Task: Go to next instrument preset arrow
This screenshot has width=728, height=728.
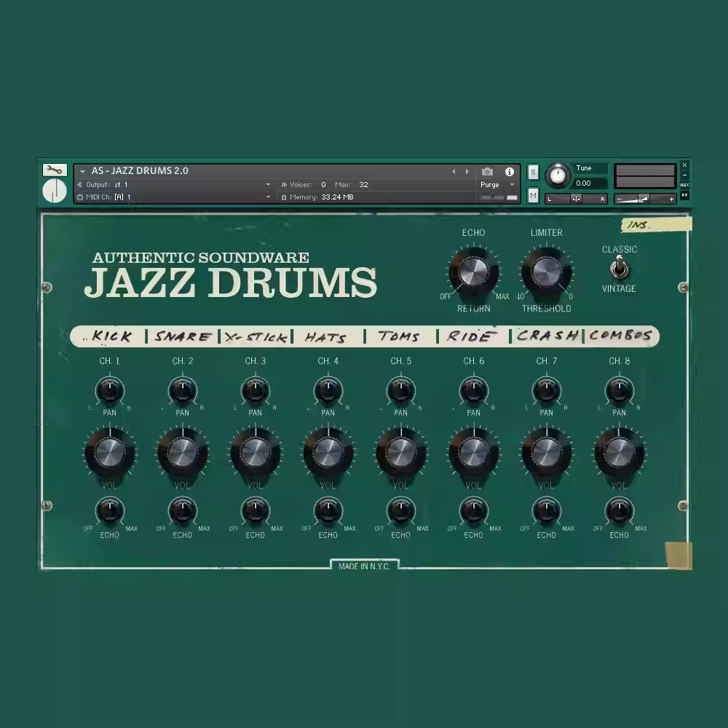Action: (x=467, y=172)
